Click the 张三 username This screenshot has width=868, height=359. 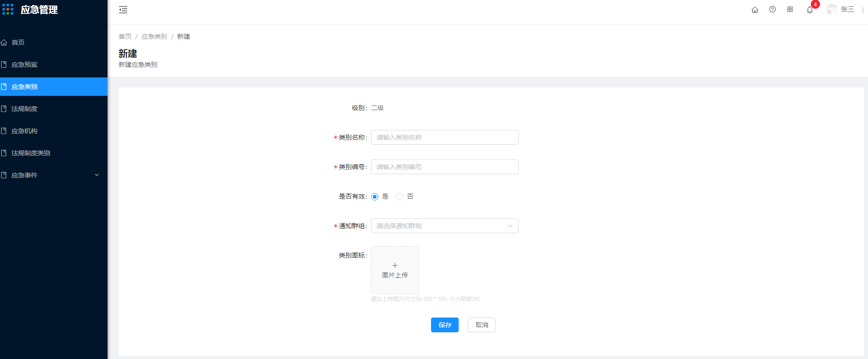point(847,9)
